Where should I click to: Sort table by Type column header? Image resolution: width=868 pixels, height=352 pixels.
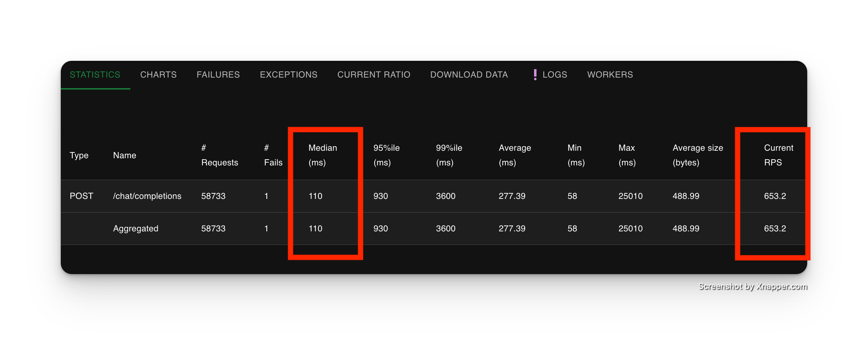(79, 155)
